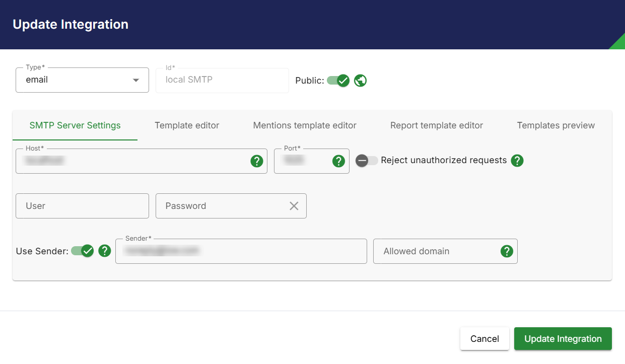This screenshot has width=625, height=364.
Task: Select the Report template editor tab
Action: (x=437, y=125)
